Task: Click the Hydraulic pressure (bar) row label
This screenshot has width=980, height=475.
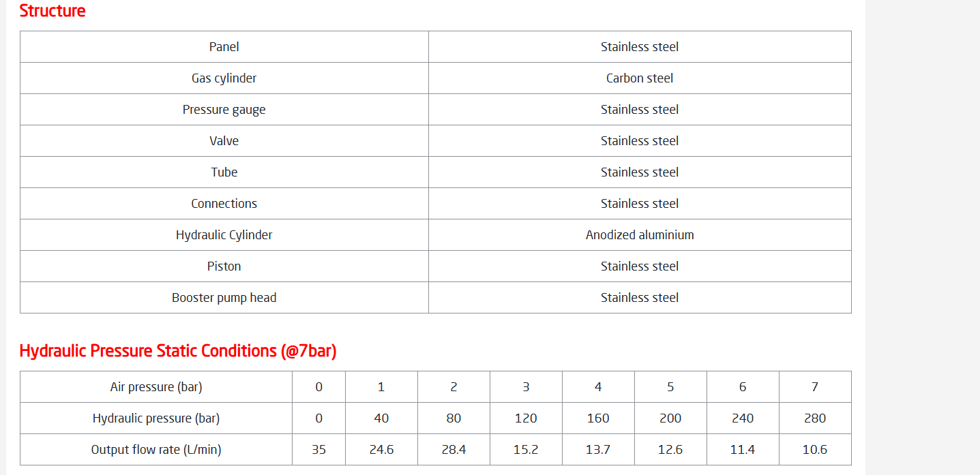Action: tap(156, 418)
